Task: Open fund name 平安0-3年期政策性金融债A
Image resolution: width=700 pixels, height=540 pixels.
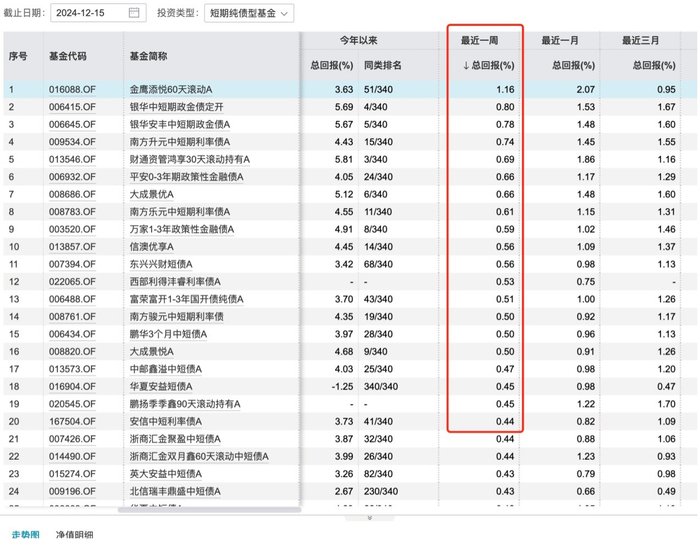Action: click(187, 177)
